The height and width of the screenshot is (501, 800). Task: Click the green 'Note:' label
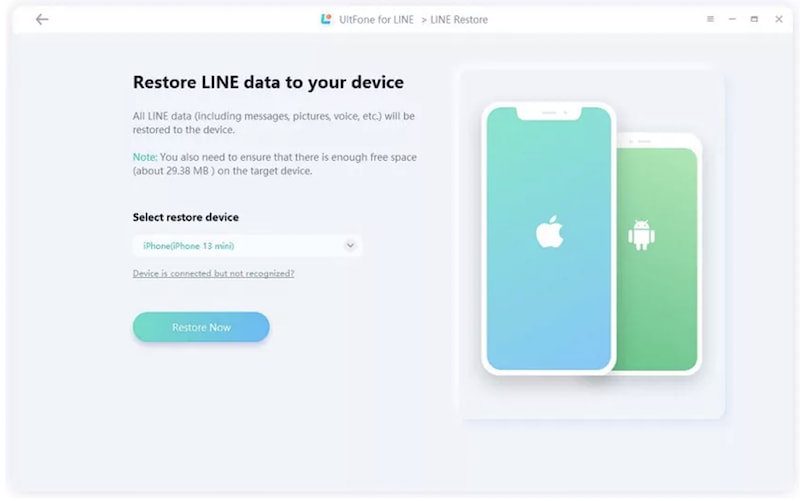(145, 157)
